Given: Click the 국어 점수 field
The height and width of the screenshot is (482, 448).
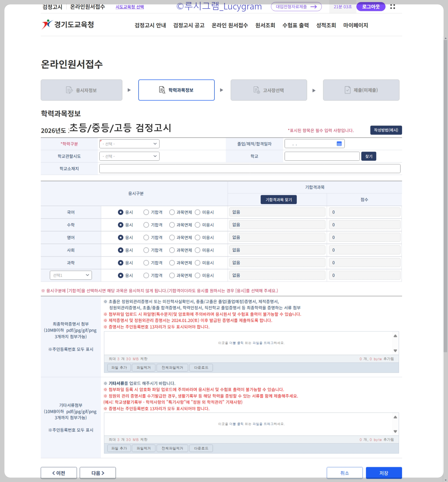Looking at the screenshot, I should pos(365,212).
